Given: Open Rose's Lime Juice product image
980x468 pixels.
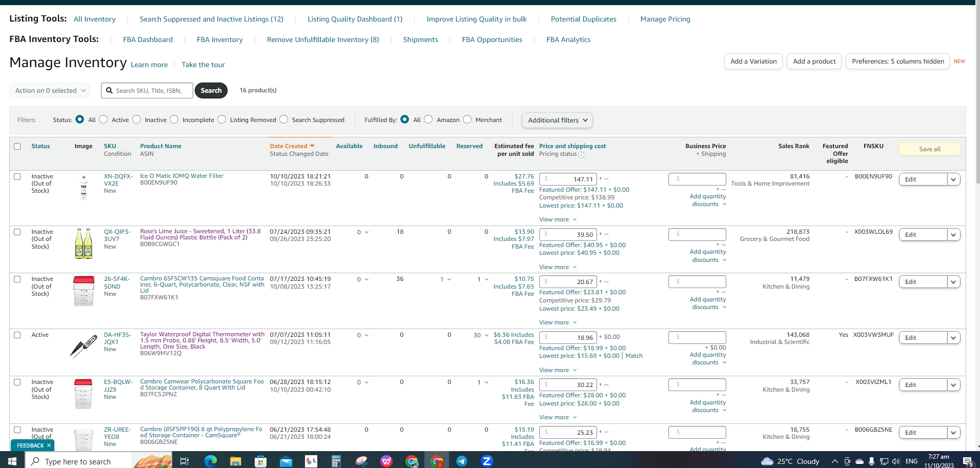Looking at the screenshot, I should (84, 243).
